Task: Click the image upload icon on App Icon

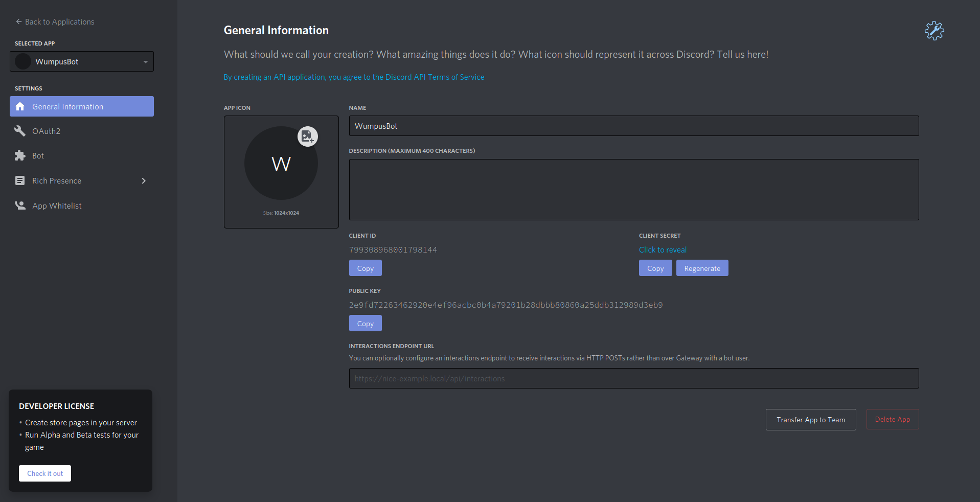Action: (307, 136)
